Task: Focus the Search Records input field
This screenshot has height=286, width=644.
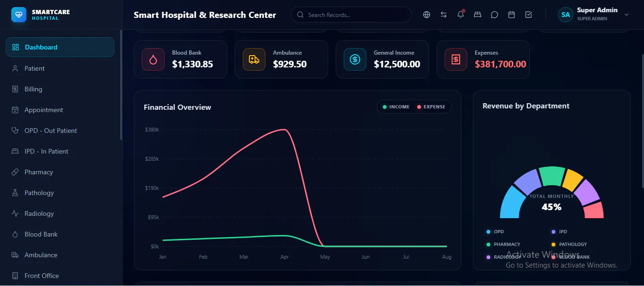Action: pyautogui.click(x=351, y=15)
